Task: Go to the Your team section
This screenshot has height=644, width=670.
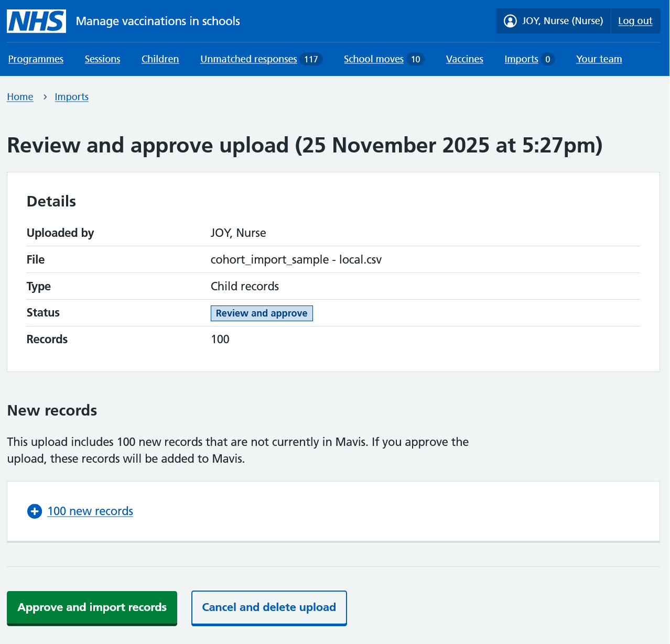Action: pos(599,59)
